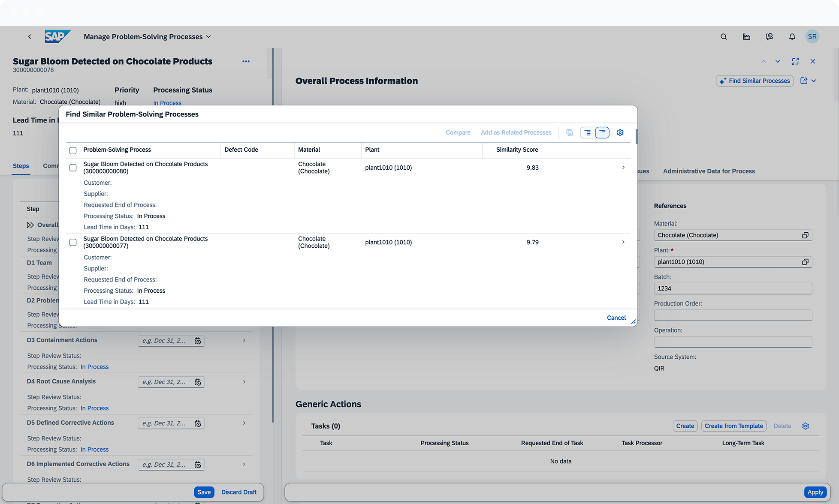Image resolution: width=839 pixels, height=504 pixels.
Task: Open the notifications bell
Action: tap(792, 37)
